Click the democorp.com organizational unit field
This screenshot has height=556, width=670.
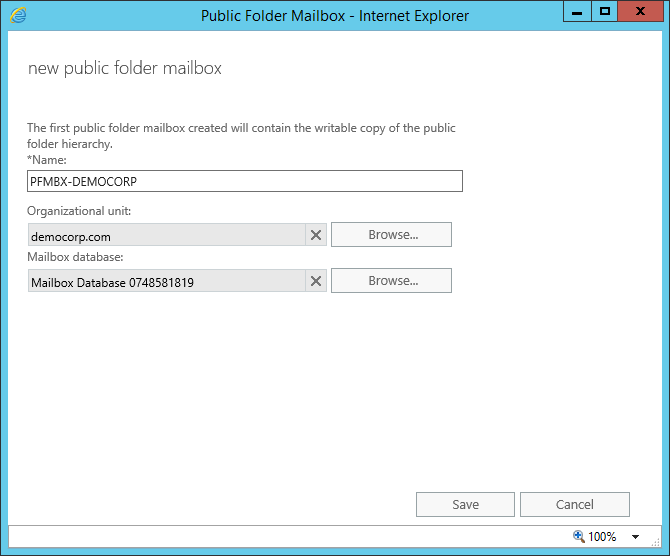point(167,235)
